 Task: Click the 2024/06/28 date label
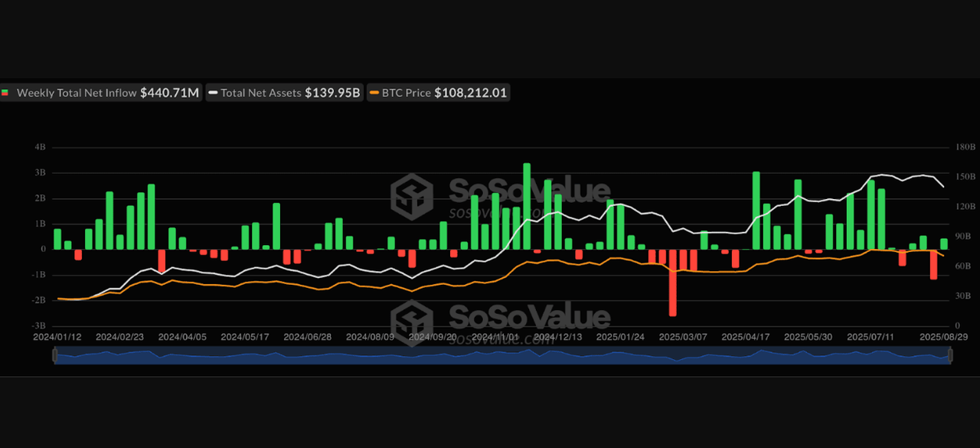[x=308, y=337]
